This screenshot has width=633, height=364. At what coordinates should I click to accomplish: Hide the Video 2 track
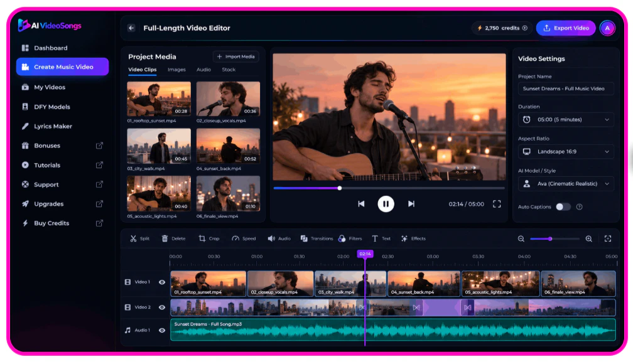[162, 307]
